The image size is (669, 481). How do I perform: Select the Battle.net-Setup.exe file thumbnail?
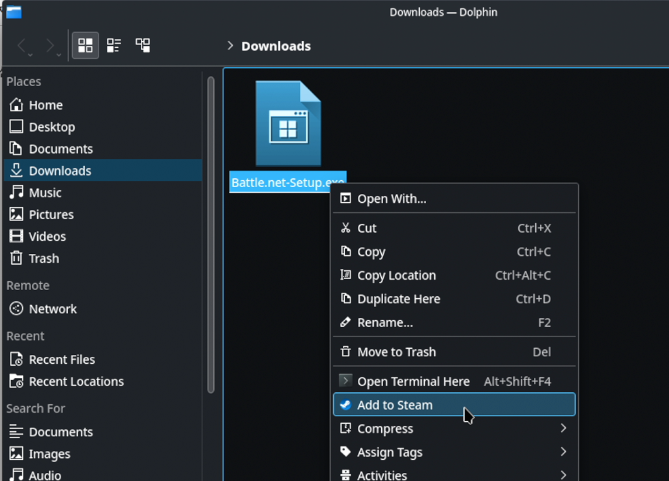[288, 123]
